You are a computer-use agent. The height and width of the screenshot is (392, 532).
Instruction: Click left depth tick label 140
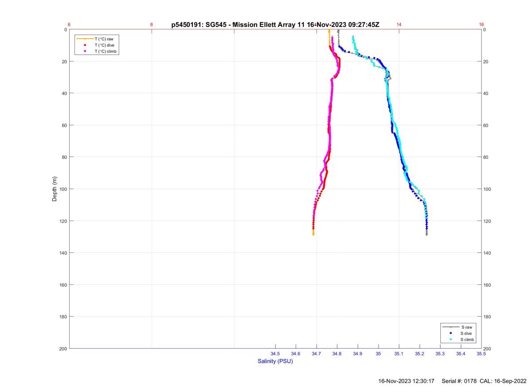pyautogui.click(x=63, y=253)
